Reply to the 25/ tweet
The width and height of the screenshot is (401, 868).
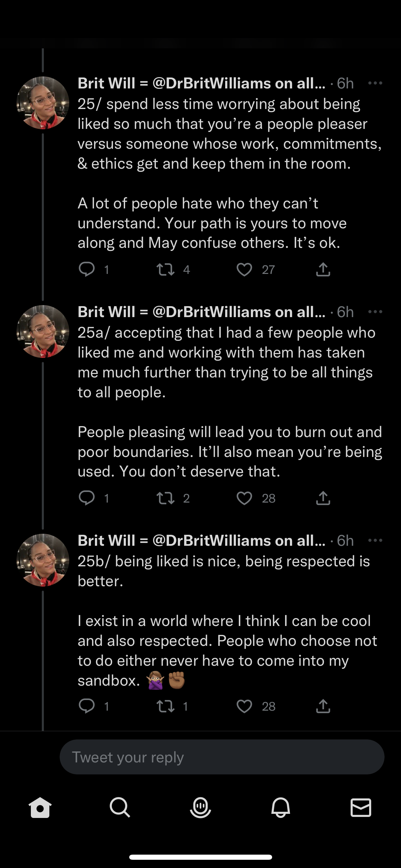[87, 269]
